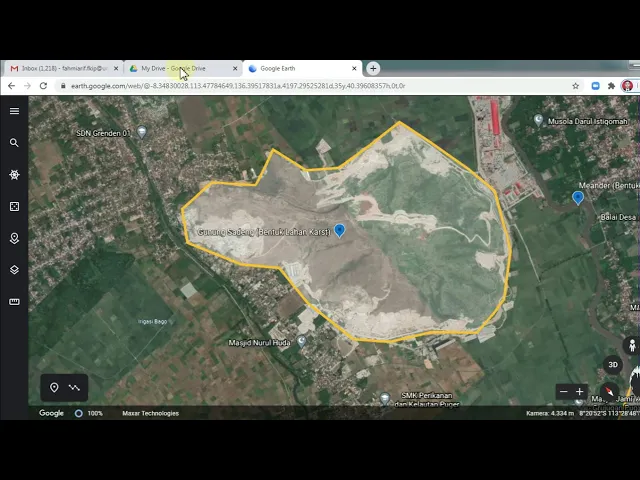Open the Search tool in sidebar
The height and width of the screenshot is (480, 640).
click(14, 142)
